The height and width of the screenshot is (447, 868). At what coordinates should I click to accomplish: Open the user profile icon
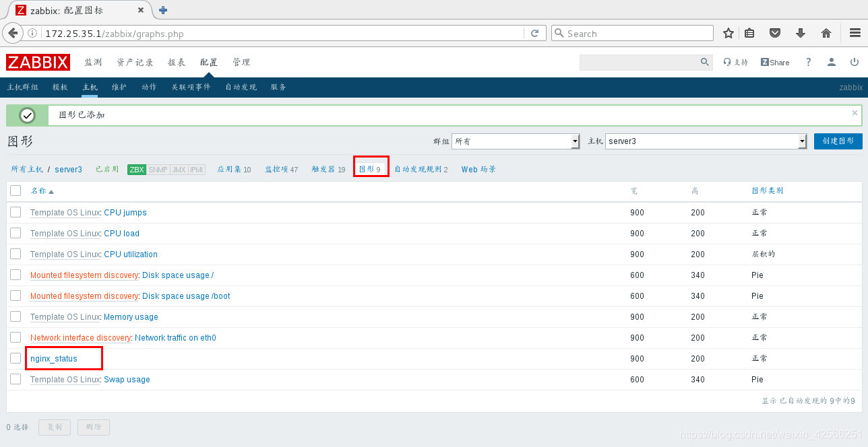point(832,62)
